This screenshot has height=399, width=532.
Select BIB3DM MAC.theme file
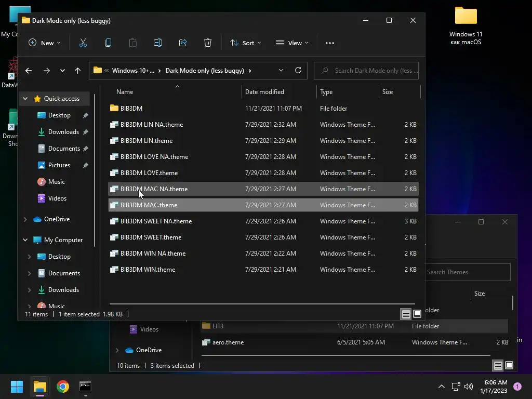pyautogui.click(x=263, y=205)
